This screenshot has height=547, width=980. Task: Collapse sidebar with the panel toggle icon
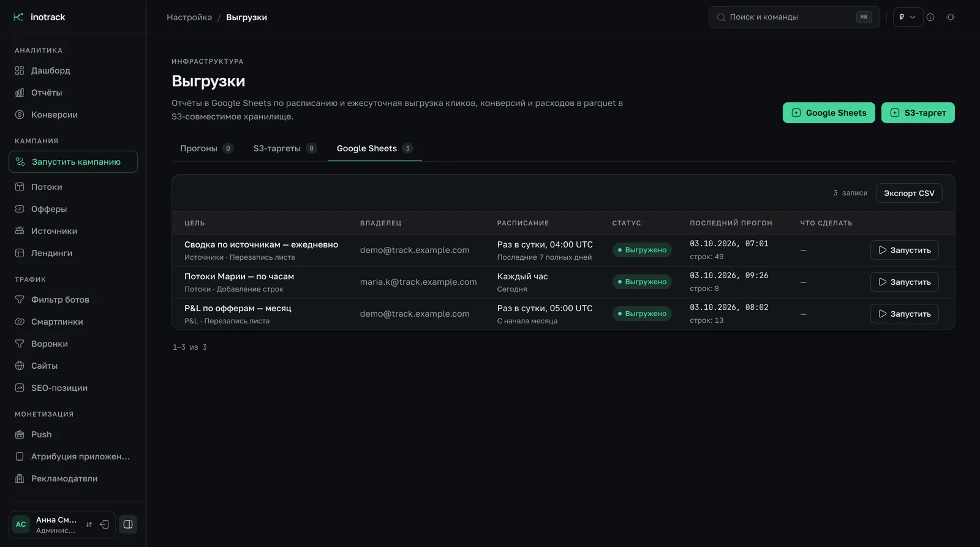point(128,524)
